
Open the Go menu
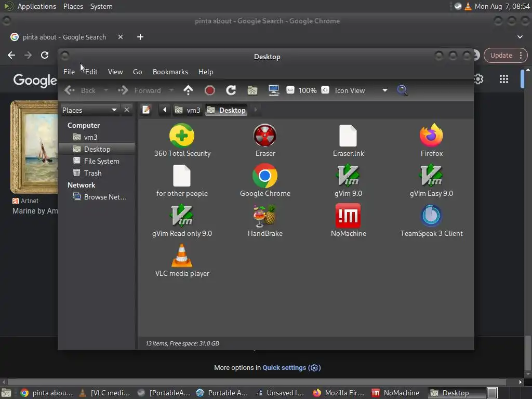coord(137,72)
